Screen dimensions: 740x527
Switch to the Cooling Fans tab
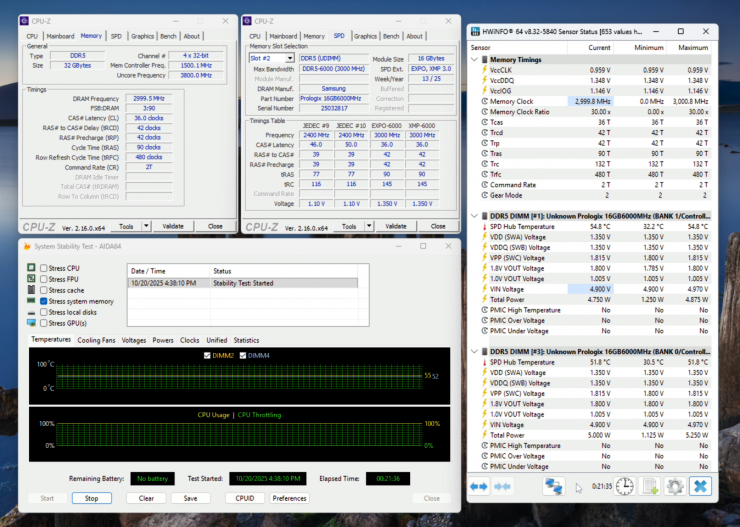click(x=96, y=340)
